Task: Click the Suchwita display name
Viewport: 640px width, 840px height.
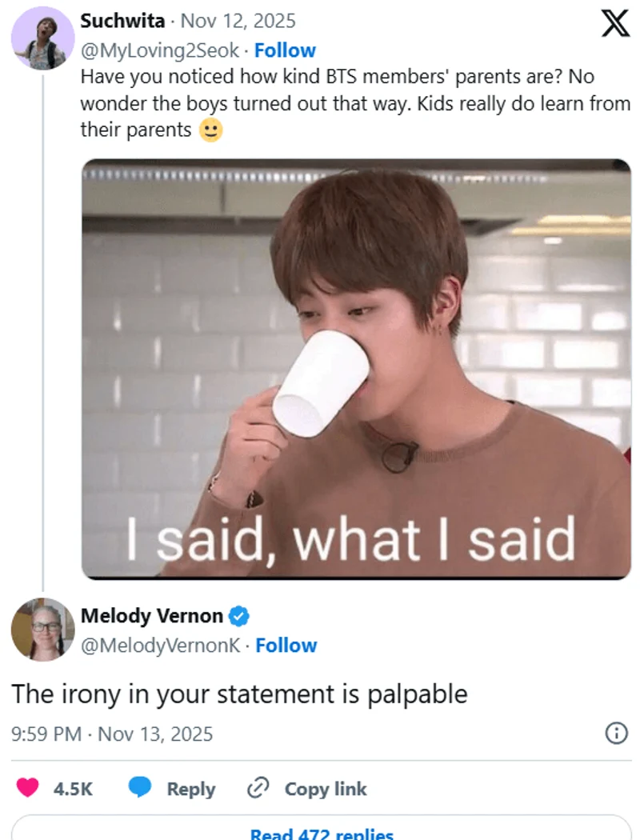Action: (x=122, y=21)
